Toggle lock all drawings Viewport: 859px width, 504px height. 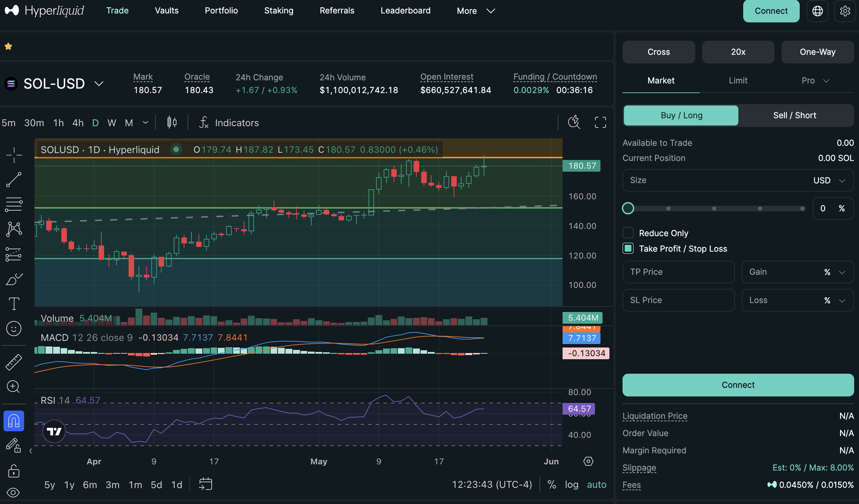point(14,471)
